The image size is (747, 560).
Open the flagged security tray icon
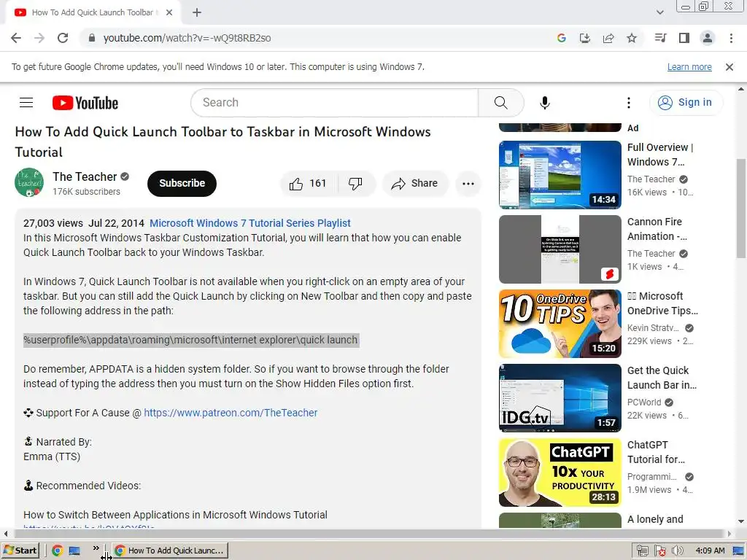[x=659, y=551]
